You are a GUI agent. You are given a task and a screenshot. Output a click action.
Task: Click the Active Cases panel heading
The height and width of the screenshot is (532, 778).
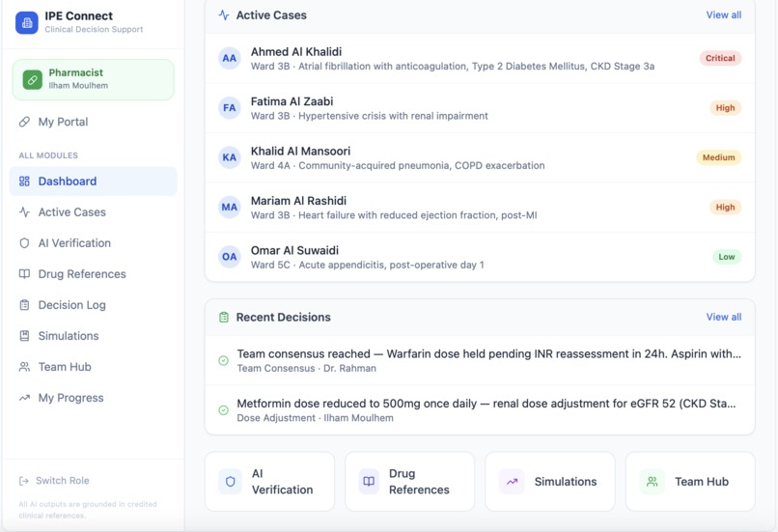click(x=271, y=15)
